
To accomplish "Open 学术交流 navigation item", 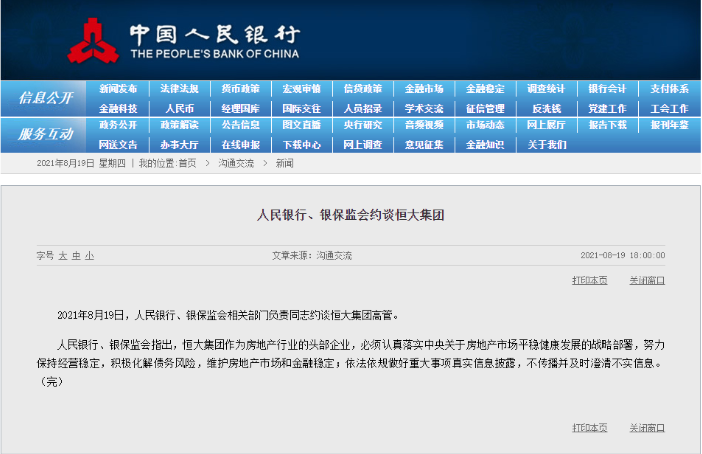I will coord(424,108).
